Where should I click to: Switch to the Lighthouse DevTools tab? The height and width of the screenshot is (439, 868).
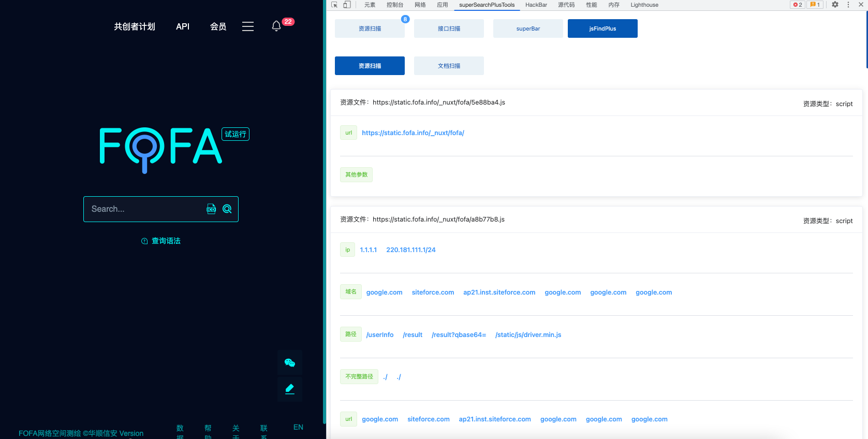click(x=644, y=5)
